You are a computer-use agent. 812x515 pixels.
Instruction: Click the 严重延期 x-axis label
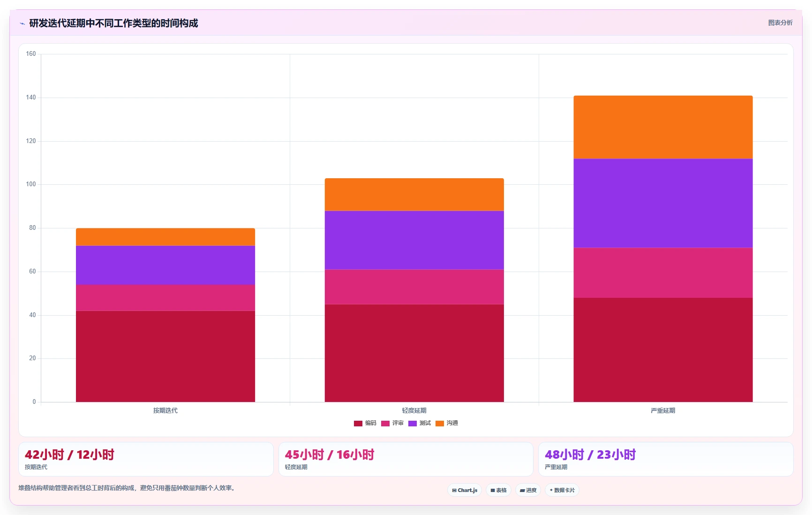pos(663,410)
